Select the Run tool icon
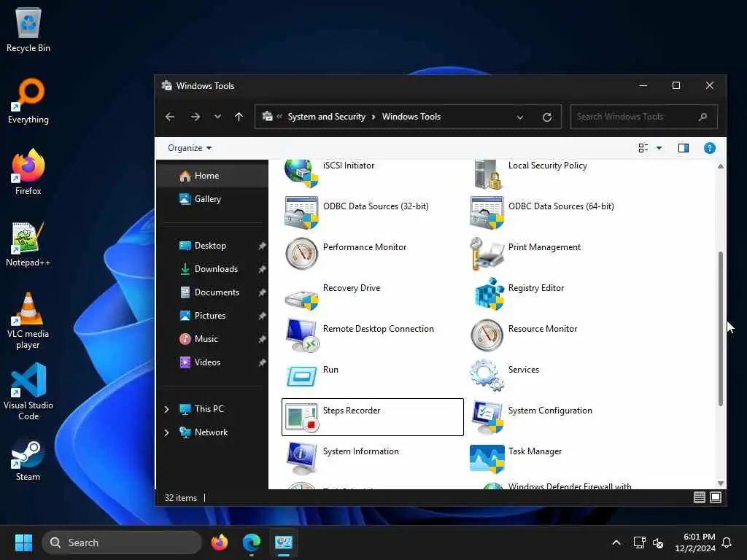747x560 pixels. [301, 376]
